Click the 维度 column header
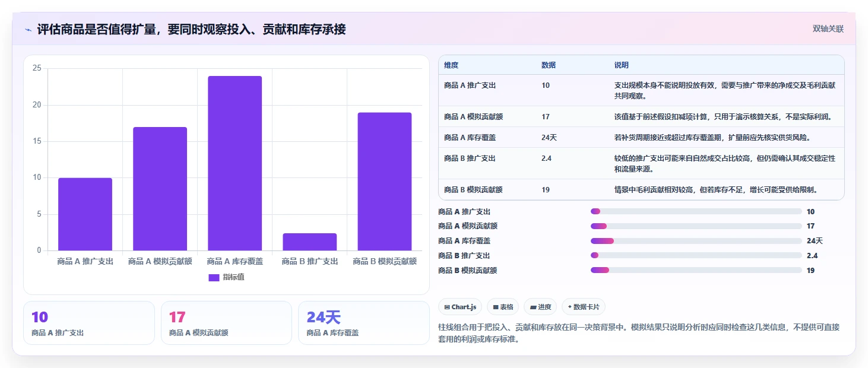The width and height of the screenshot is (868, 368). click(451, 65)
